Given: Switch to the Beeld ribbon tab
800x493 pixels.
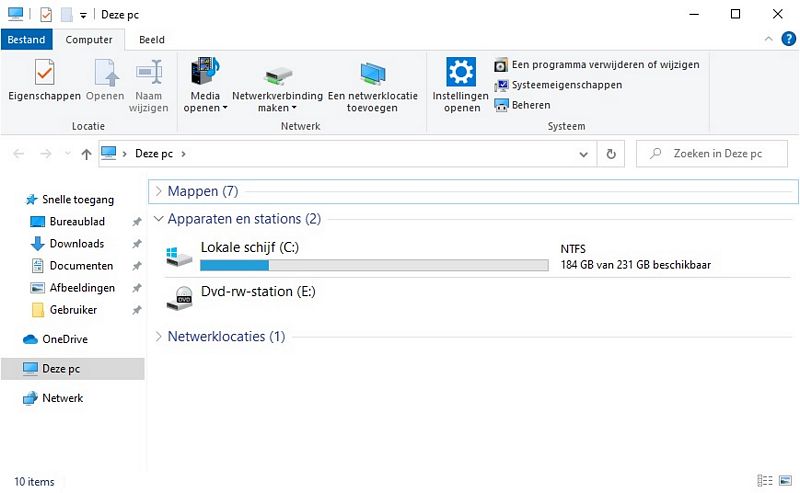Looking at the screenshot, I should click(152, 40).
